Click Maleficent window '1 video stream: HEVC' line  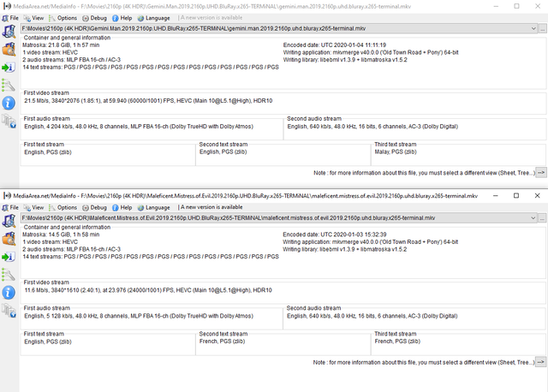(50, 241)
